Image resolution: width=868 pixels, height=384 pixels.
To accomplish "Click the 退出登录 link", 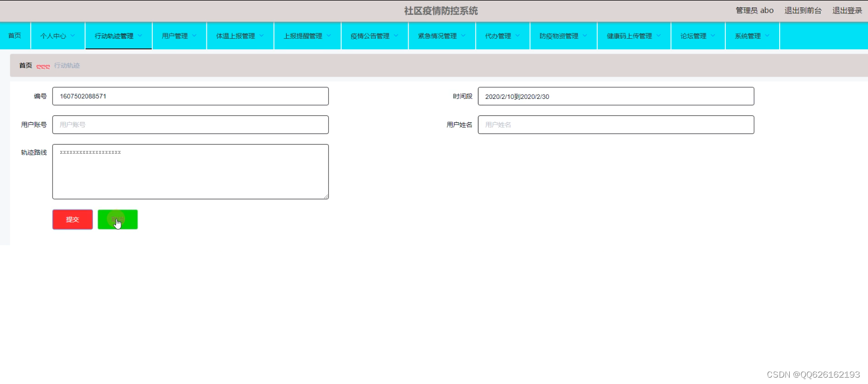I will click(847, 11).
